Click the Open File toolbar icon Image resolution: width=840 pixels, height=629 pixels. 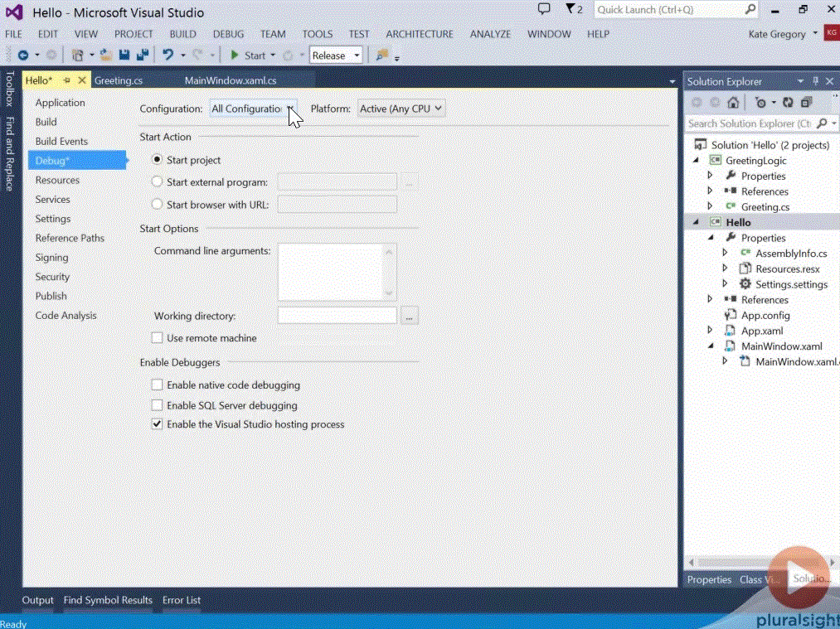coord(106,56)
